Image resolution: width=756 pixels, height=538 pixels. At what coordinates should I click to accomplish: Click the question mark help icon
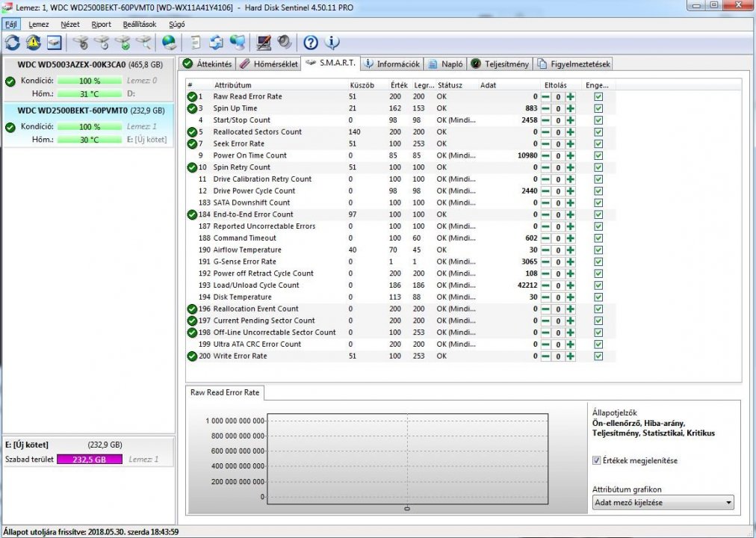tap(311, 43)
